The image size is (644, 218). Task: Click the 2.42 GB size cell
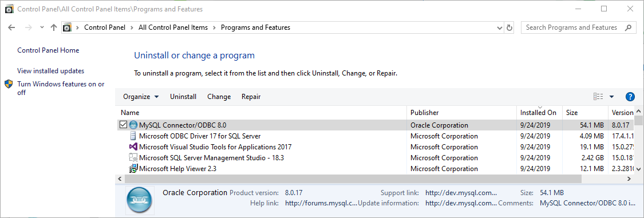592,158
